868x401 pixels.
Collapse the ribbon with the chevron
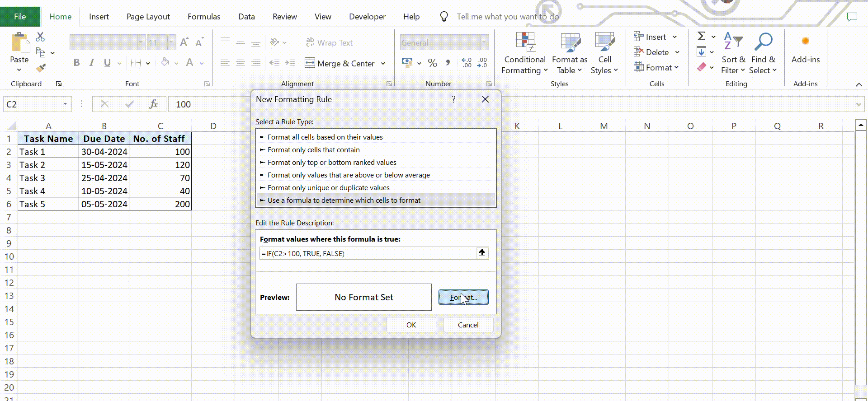point(859,84)
